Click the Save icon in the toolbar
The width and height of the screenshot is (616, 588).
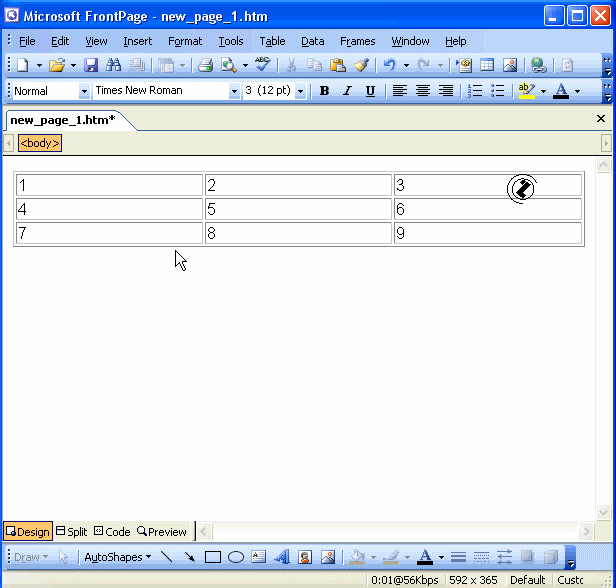[91, 65]
